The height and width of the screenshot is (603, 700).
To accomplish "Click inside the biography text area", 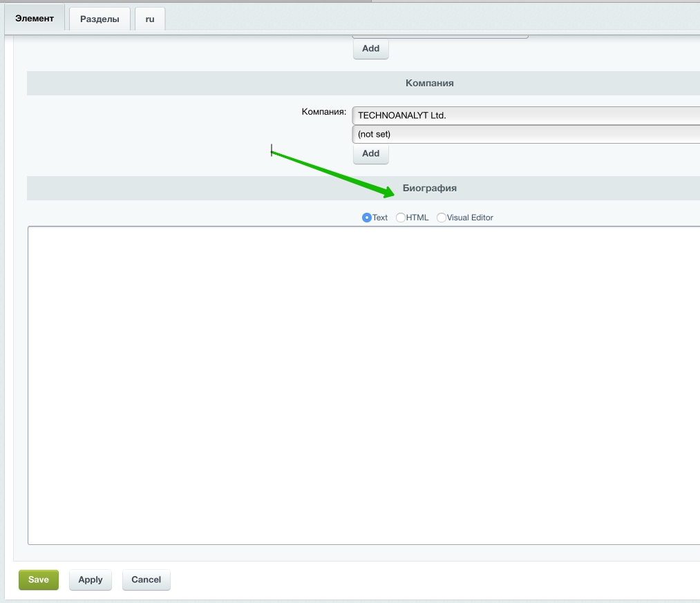I will [x=363, y=385].
